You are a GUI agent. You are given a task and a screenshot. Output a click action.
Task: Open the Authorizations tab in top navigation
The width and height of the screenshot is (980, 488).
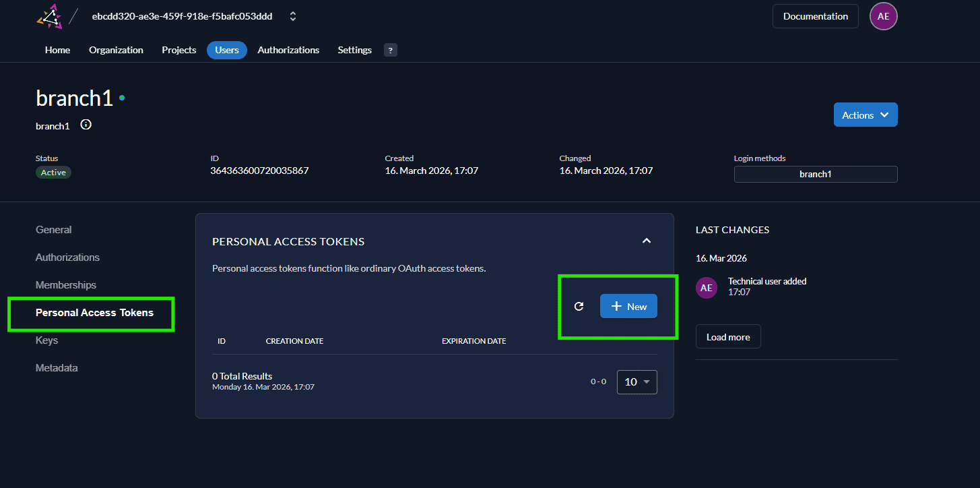(x=288, y=49)
